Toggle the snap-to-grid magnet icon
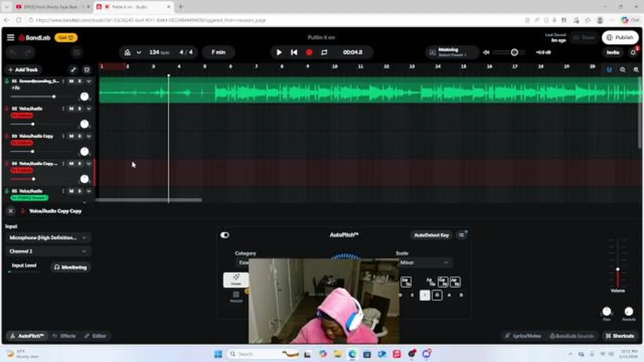 609,70
